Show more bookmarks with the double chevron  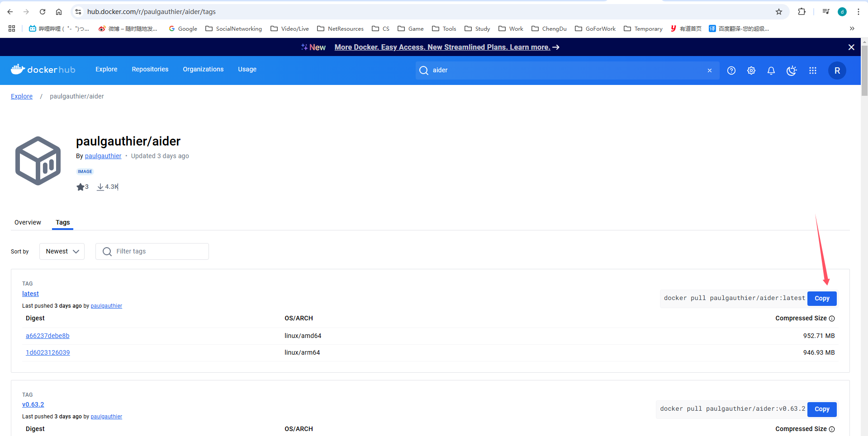click(852, 28)
